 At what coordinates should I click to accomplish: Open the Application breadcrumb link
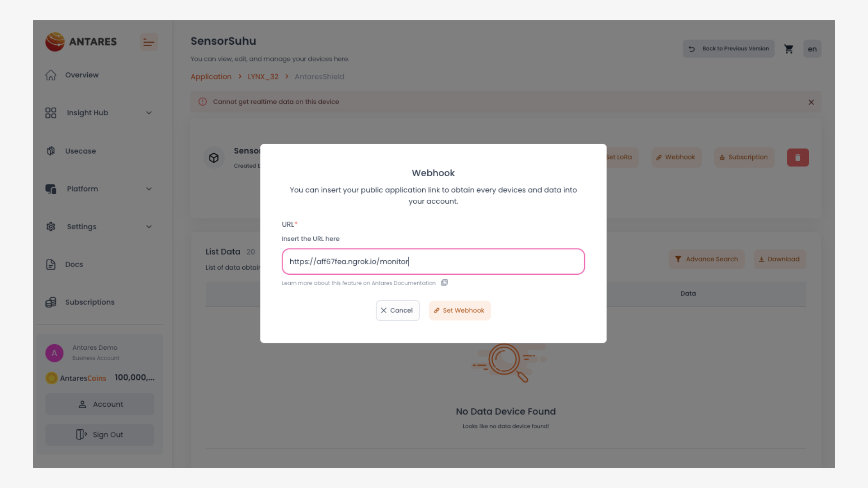click(211, 77)
